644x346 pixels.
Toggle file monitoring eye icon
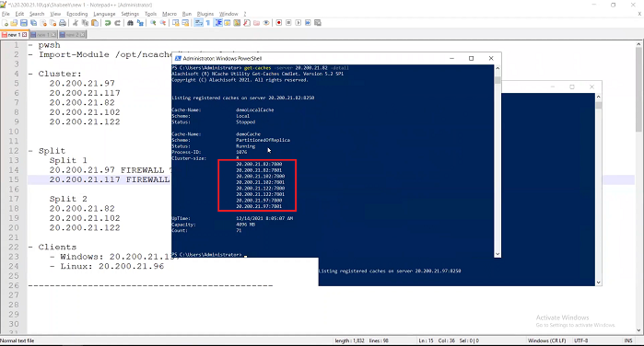266,23
